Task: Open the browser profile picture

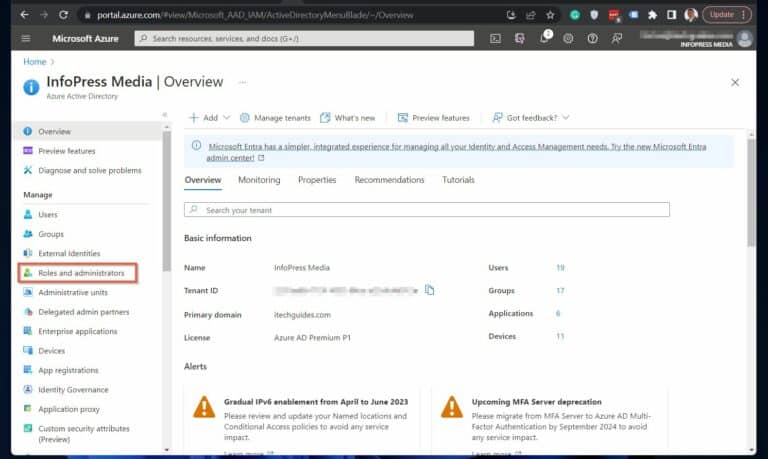Action: click(691, 15)
